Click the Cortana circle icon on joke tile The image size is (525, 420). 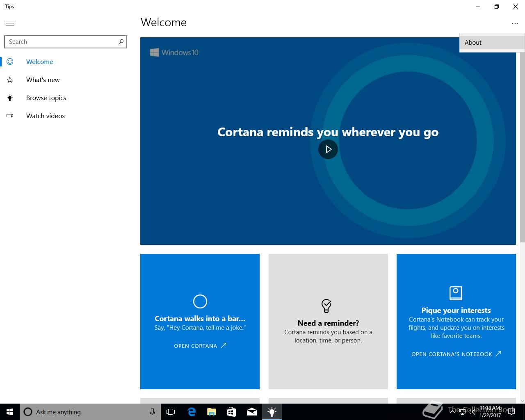coord(200,301)
